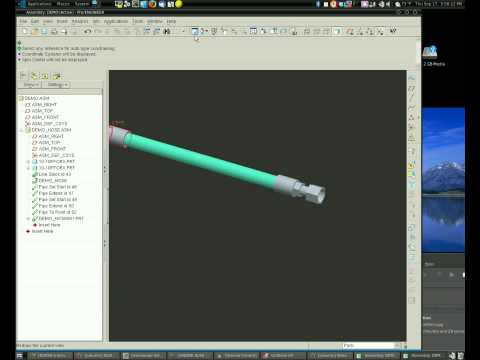Open the Applications menu in the top panel
The image size is (480, 360).
coord(39,4)
